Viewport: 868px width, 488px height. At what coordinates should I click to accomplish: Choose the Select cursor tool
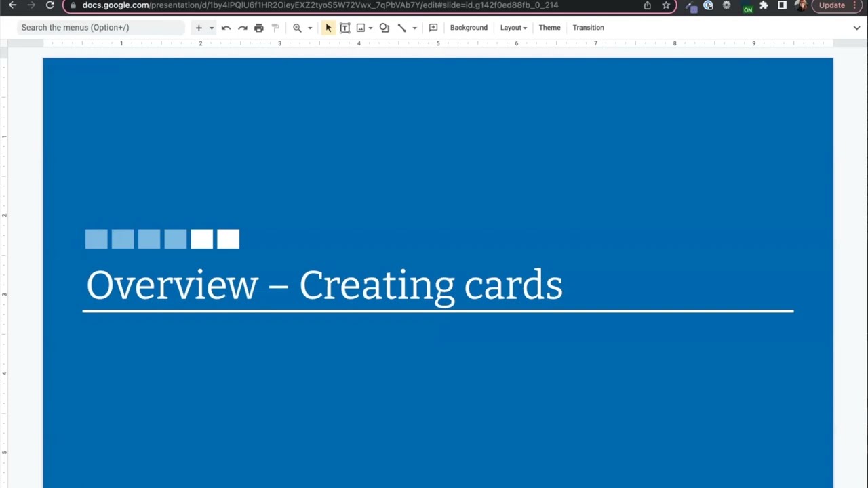click(328, 28)
